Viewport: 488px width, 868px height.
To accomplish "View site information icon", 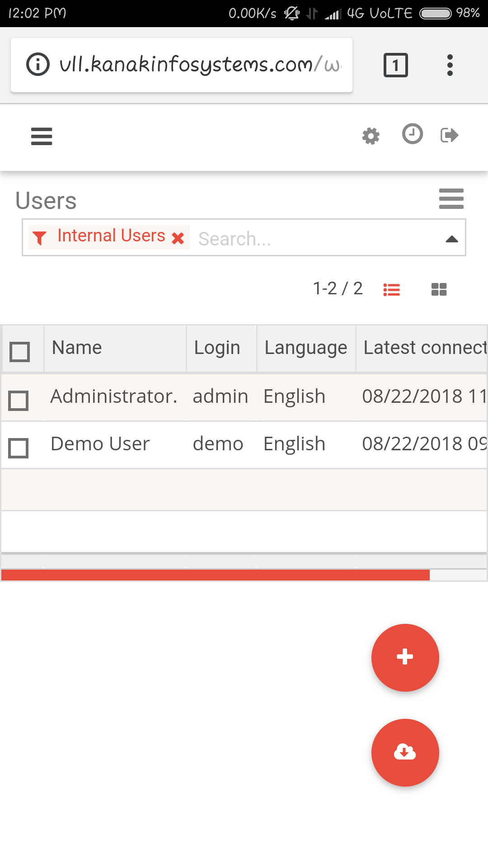I will click(x=38, y=64).
